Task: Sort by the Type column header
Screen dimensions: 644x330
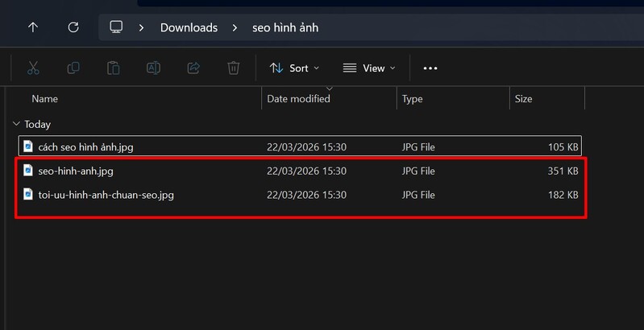Action: tap(412, 99)
